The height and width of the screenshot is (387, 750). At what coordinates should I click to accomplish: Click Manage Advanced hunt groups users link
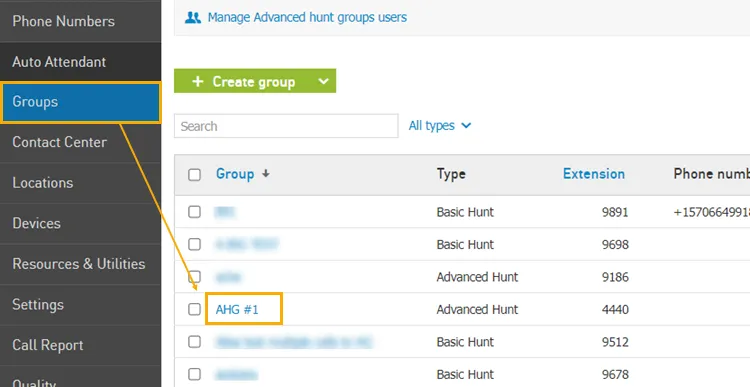click(307, 17)
